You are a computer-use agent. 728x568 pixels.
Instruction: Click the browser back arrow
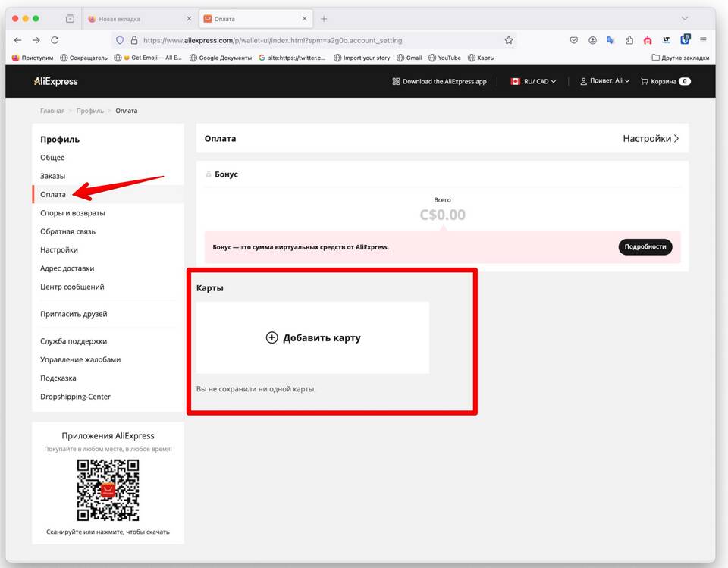[x=17, y=40]
